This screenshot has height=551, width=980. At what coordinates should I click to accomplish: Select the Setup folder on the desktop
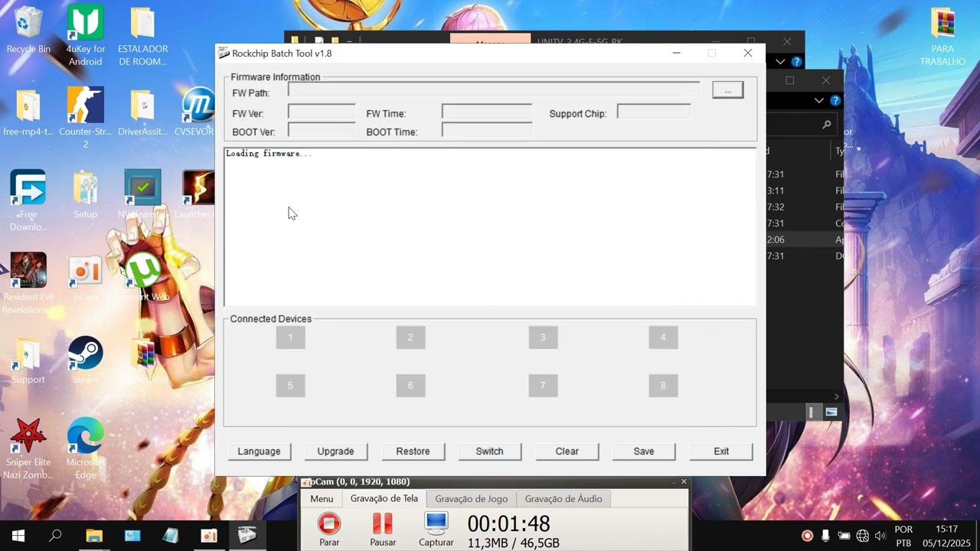point(85,195)
